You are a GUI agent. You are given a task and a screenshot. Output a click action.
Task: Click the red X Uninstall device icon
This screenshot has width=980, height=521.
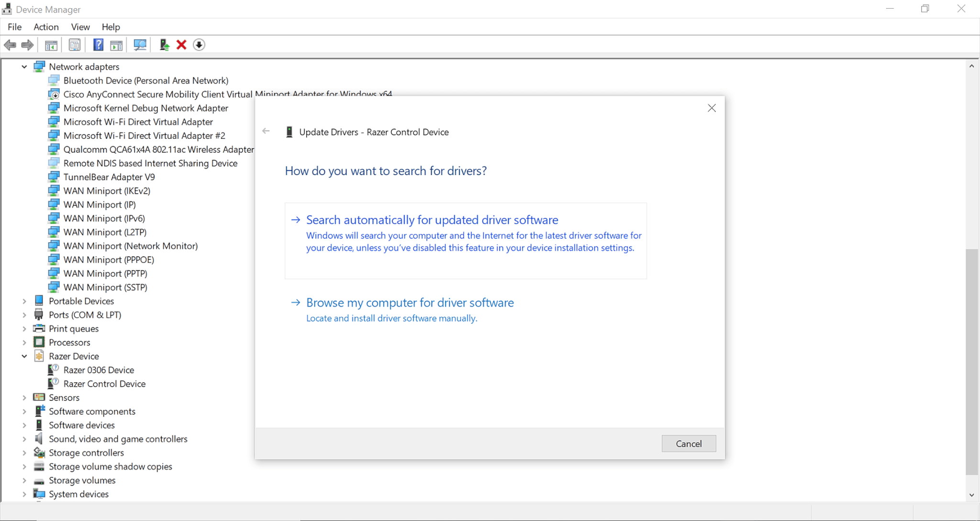[181, 45]
